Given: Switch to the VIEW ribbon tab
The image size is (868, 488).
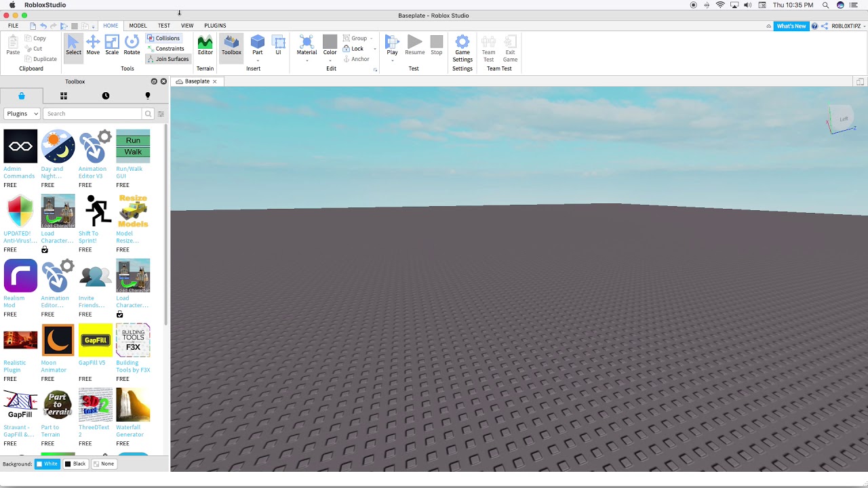Looking at the screenshot, I should coord(187,26).
